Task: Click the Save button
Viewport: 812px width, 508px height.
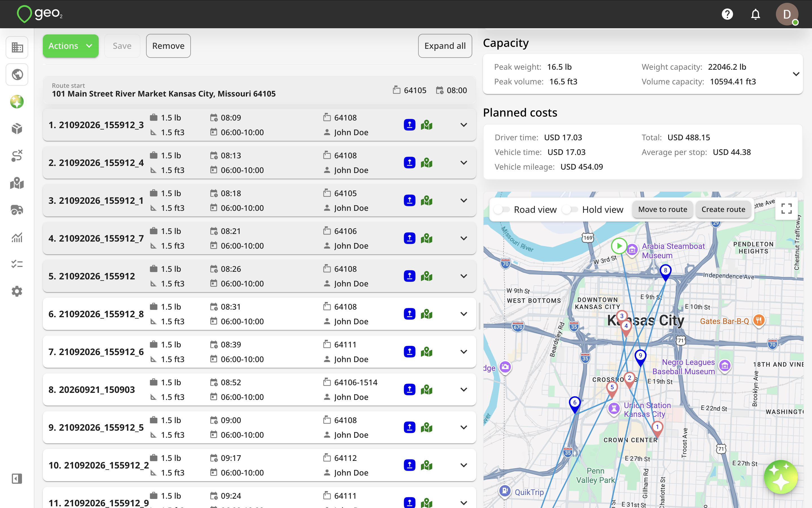Action: pyautogui.click(x=122, y=46)
